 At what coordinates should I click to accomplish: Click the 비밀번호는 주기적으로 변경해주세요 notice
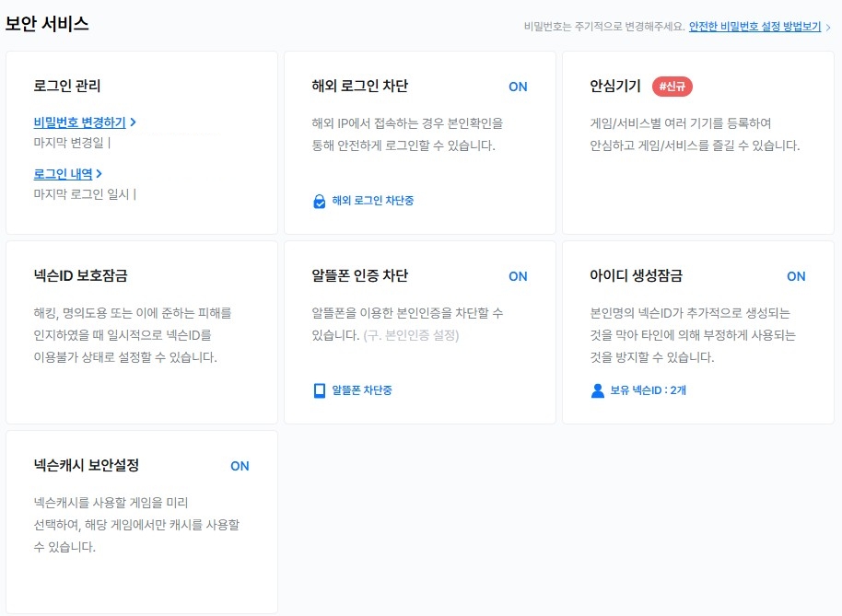coord(604,27)
